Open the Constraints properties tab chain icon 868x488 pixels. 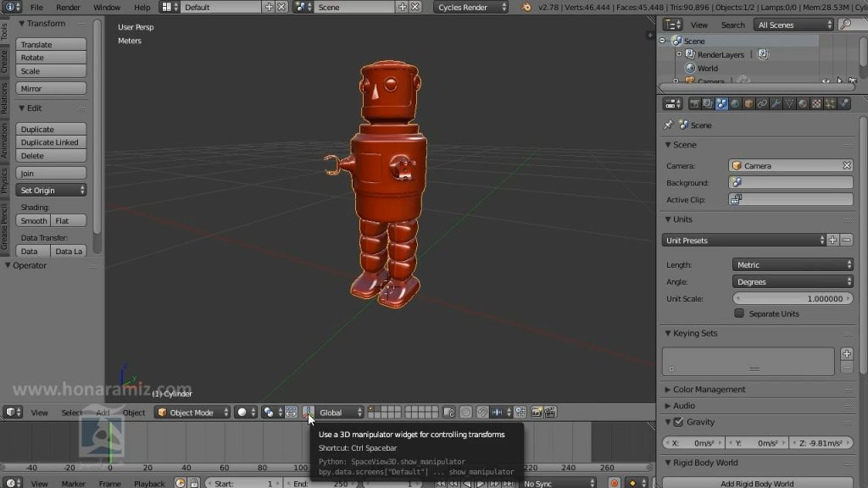762,103
